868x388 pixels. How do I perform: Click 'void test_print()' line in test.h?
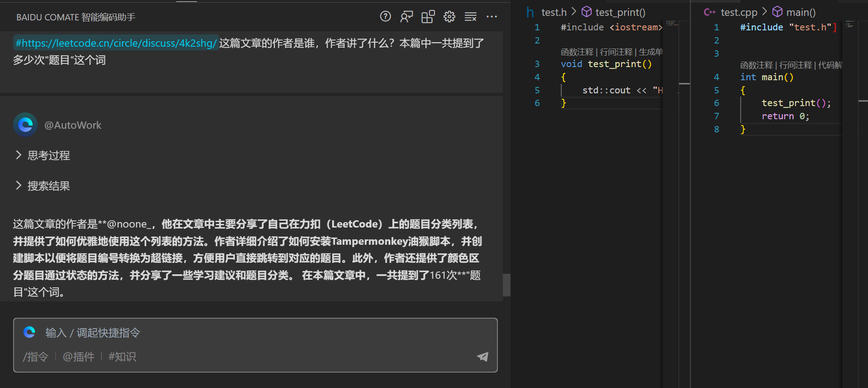[606, 64]
